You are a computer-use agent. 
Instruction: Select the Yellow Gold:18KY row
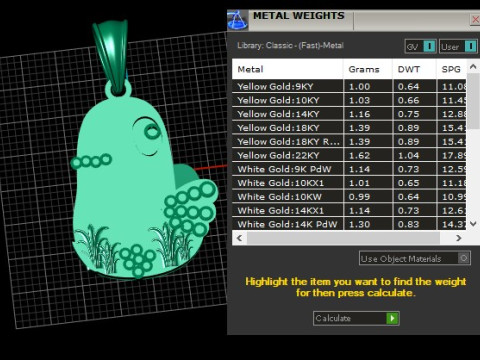349,128
